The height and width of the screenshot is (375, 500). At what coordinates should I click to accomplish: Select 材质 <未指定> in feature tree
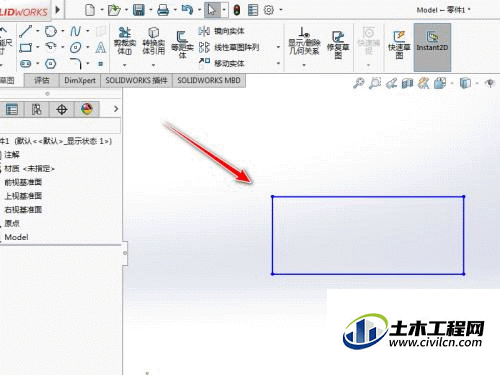pos(29,169)
